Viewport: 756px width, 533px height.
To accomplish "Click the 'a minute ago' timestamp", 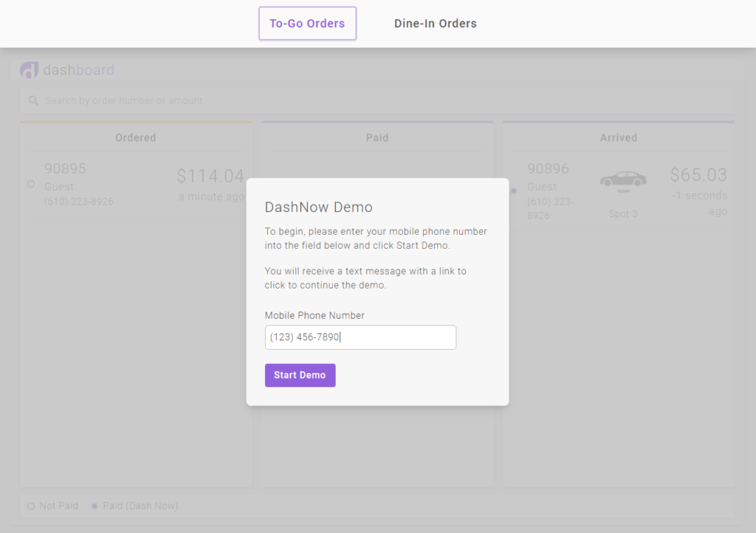I will click(x=211, y=196).
